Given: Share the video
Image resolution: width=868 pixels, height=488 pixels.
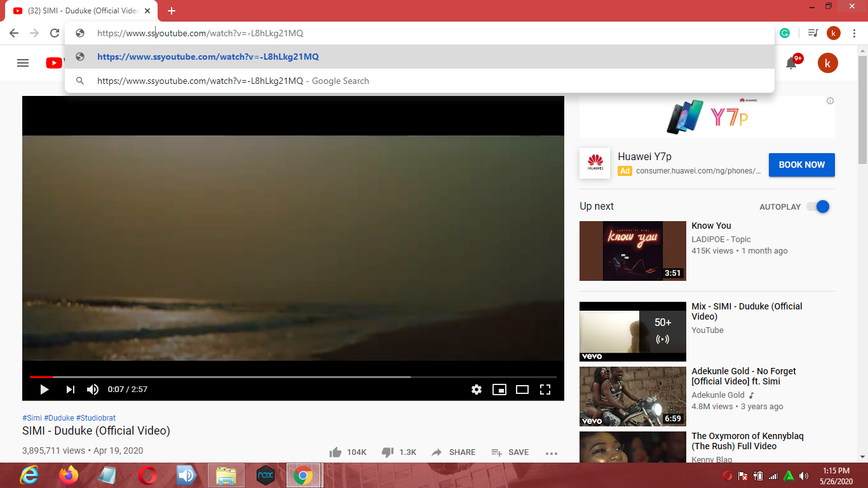Looking at the screenshot, I should click(453, 452).
